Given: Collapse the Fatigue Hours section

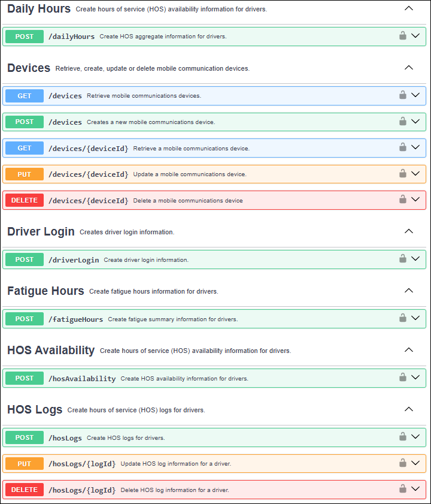Looking at the screenshot, I should tap(409, 291).
